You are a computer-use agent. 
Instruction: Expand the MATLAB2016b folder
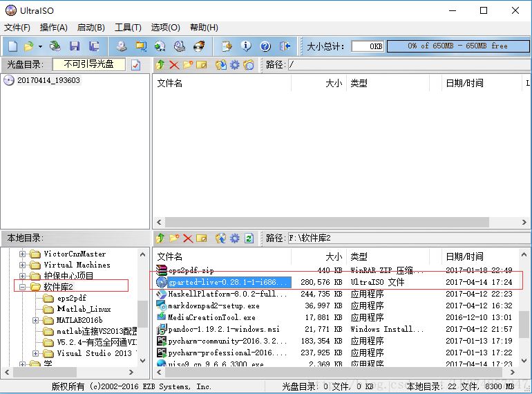coord(35,320)
